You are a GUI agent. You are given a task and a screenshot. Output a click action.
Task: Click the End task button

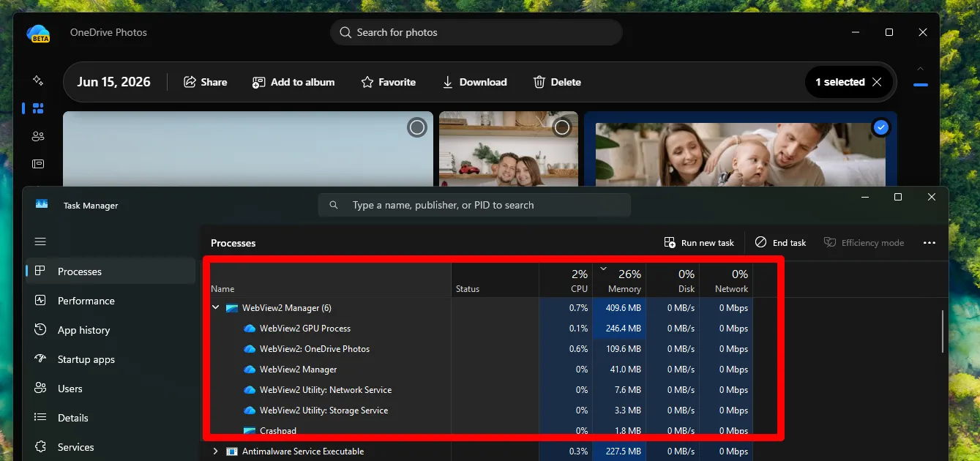pyautogui.click(x=780, y=243)
